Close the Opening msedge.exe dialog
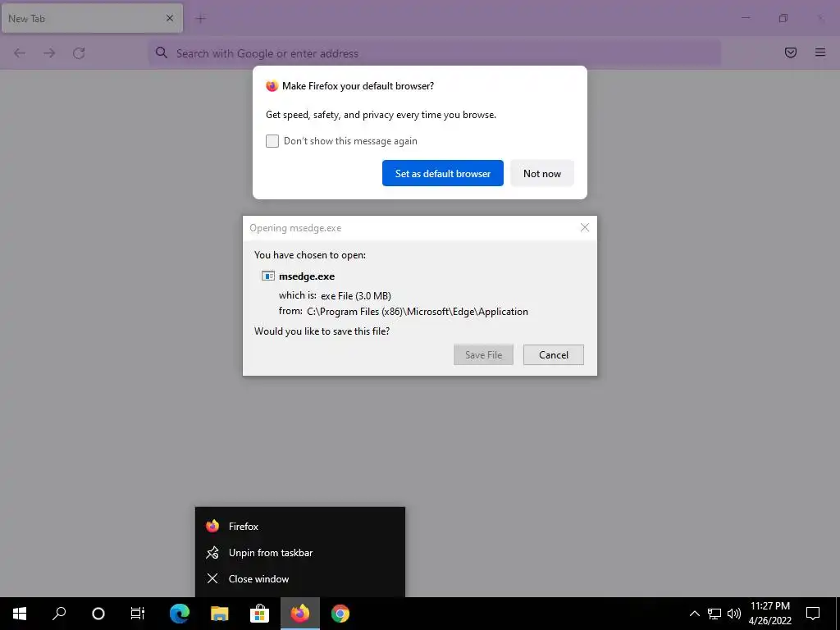Viewport: 840px width, 630px height. (x=584, y=228)
